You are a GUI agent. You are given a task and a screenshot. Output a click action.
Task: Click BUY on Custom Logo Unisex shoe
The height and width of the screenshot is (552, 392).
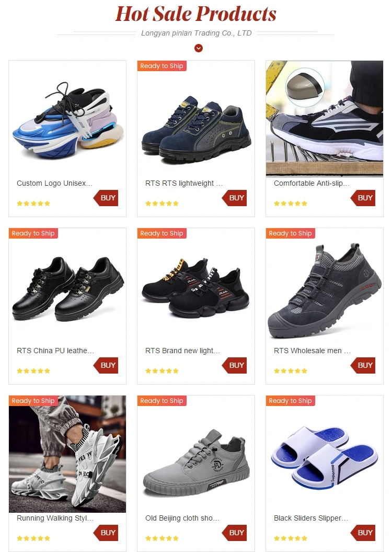point(106,198)
